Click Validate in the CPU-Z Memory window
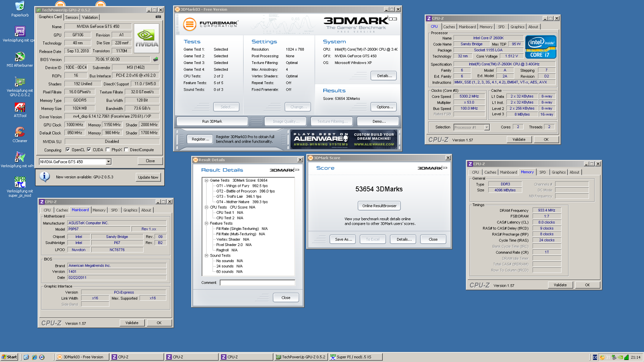Viewport: 644px width, 362px height. tap(560, 285)
